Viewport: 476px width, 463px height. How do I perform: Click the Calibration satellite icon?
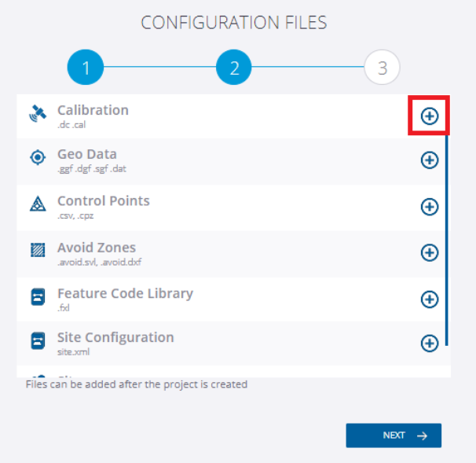[x=38, y=115]
